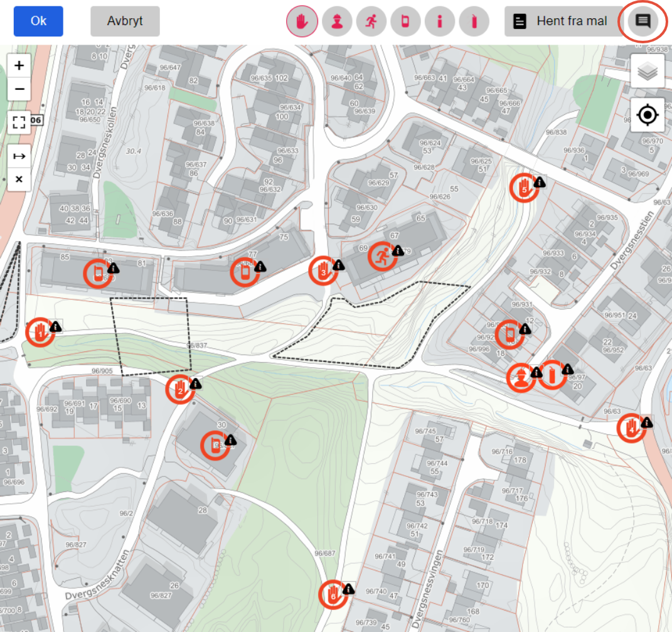
Task: Click running-person marker on building 67
Action: click(382, 257)
